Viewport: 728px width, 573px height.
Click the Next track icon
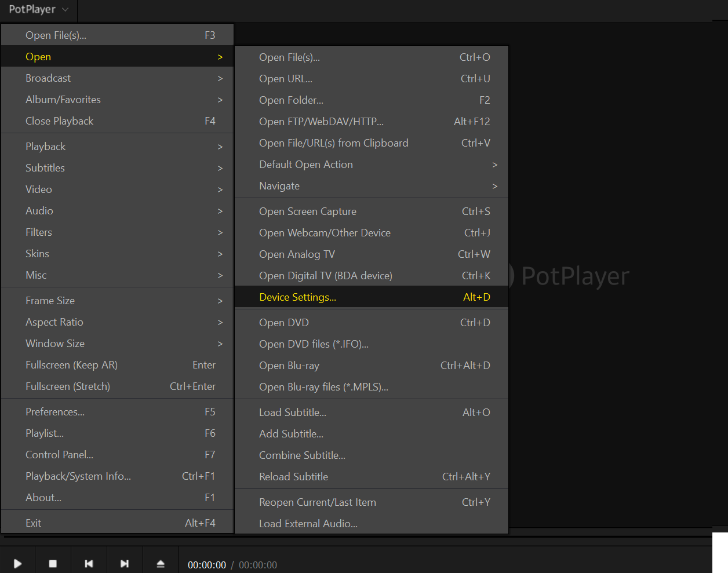[125, 564]
